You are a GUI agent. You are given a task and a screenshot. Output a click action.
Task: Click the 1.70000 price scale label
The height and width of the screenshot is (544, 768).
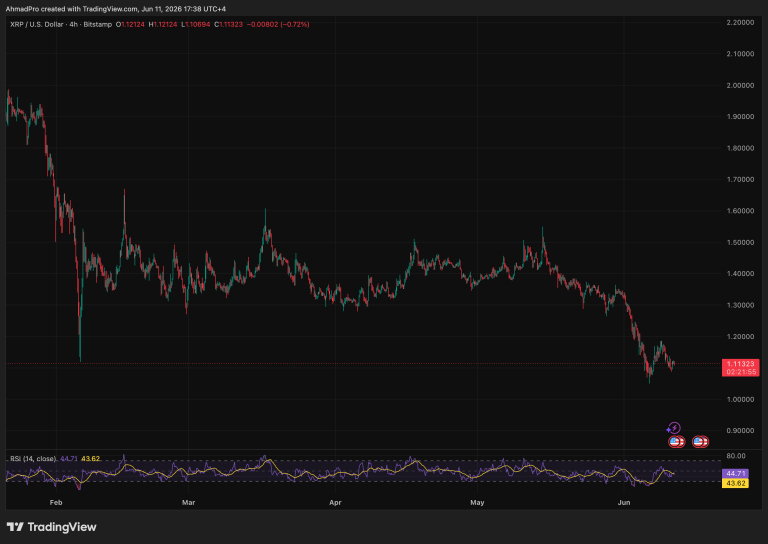740,179
